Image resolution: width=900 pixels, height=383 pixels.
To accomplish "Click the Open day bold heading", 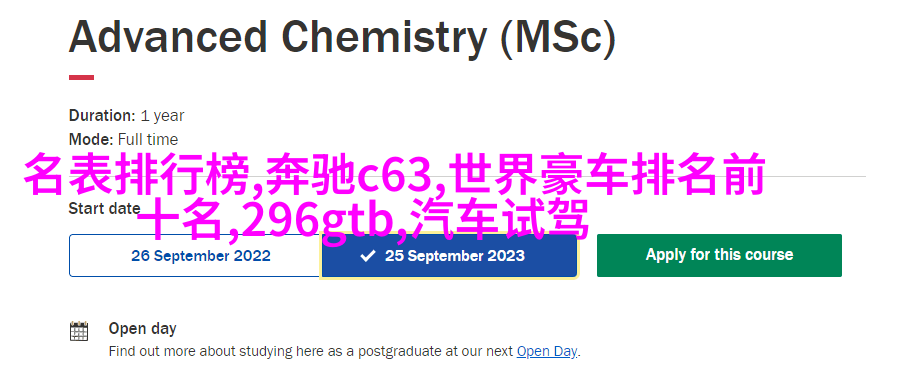I will [142, 328].
